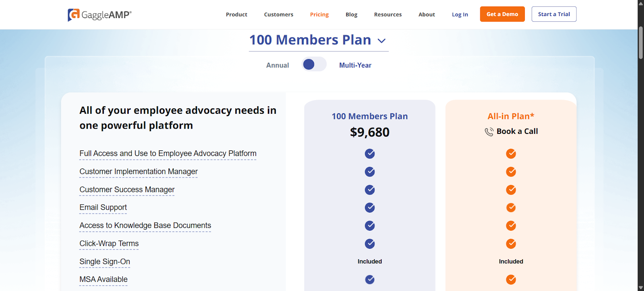This screenshot has width=644, height=291.
Task: Click Included under 100 Members Plan column
Action: click(370, 262)
